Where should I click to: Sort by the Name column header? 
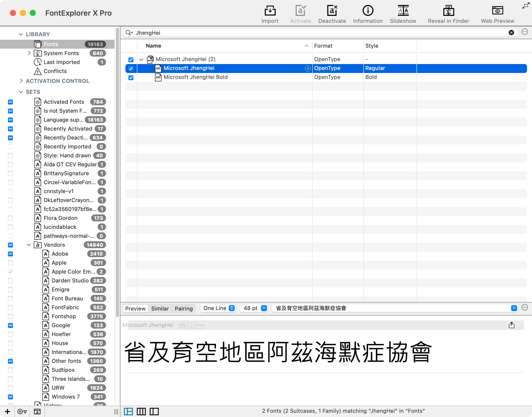pyautogui.click(x=225, y=46)
